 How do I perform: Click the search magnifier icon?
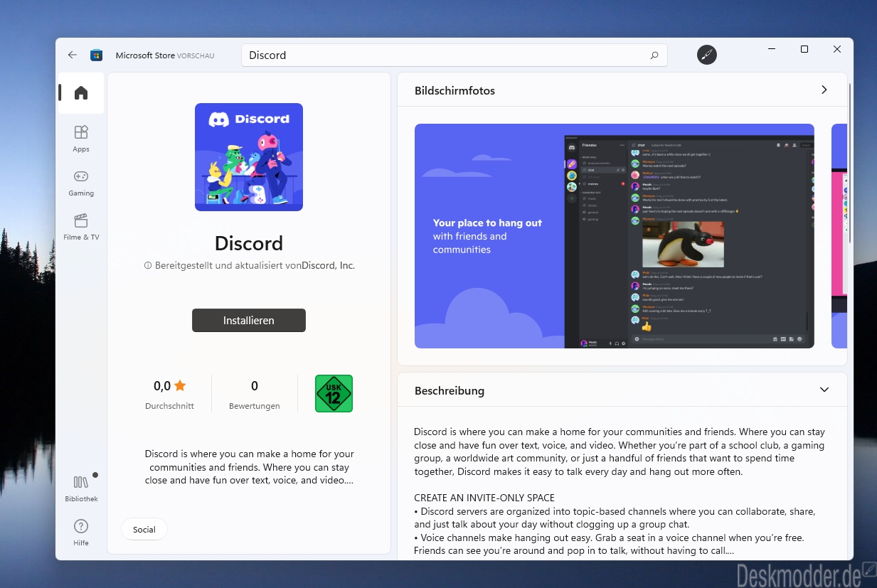tap(654, 55)
